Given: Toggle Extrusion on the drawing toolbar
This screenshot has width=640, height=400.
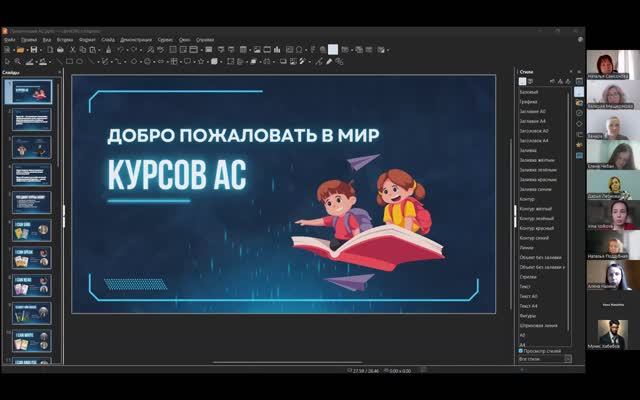Looking at the screenshot, I should point(339,61).
